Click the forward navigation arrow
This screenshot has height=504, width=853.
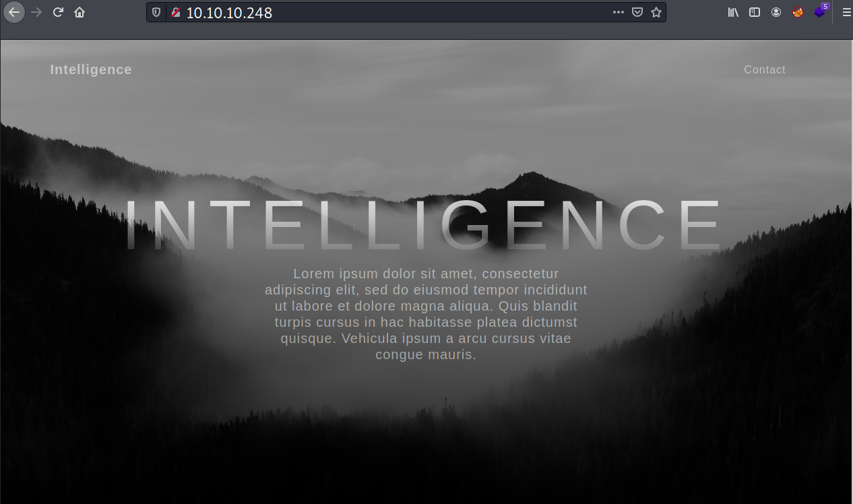(36, 12)
